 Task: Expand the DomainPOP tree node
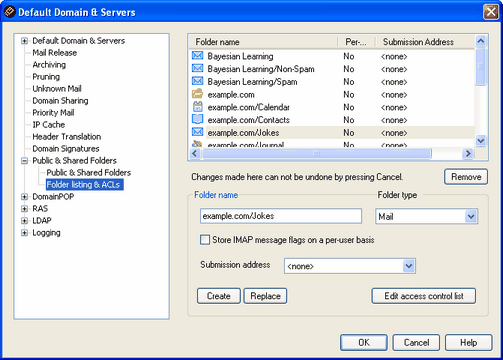point(24,197)
